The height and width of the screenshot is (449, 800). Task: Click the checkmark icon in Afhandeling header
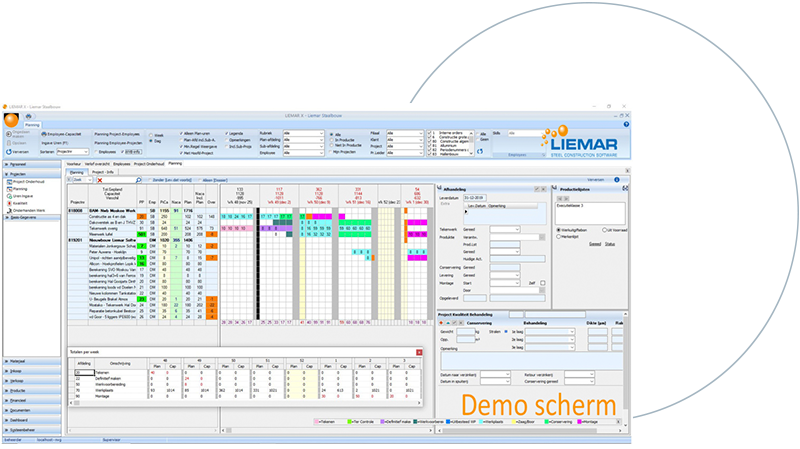[x=537, y=189]
